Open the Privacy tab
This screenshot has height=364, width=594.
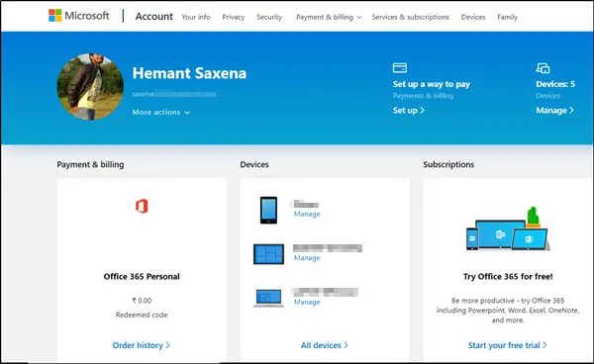point(234,17)
